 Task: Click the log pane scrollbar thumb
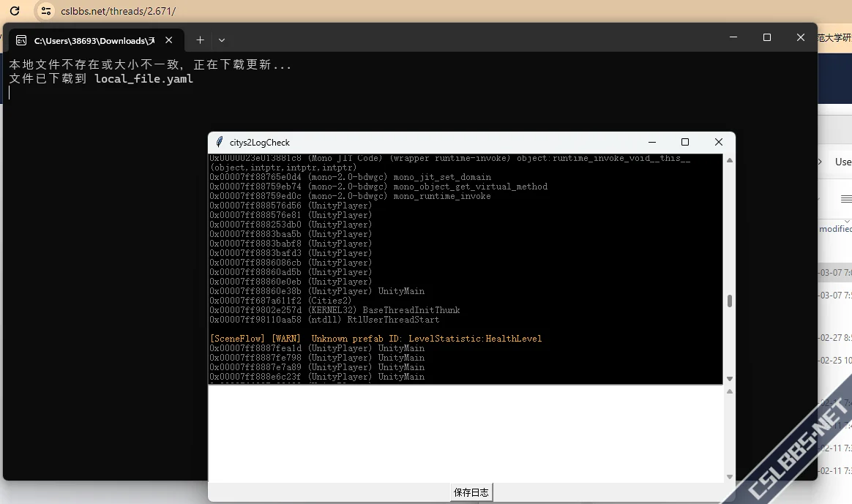point(730,301)
